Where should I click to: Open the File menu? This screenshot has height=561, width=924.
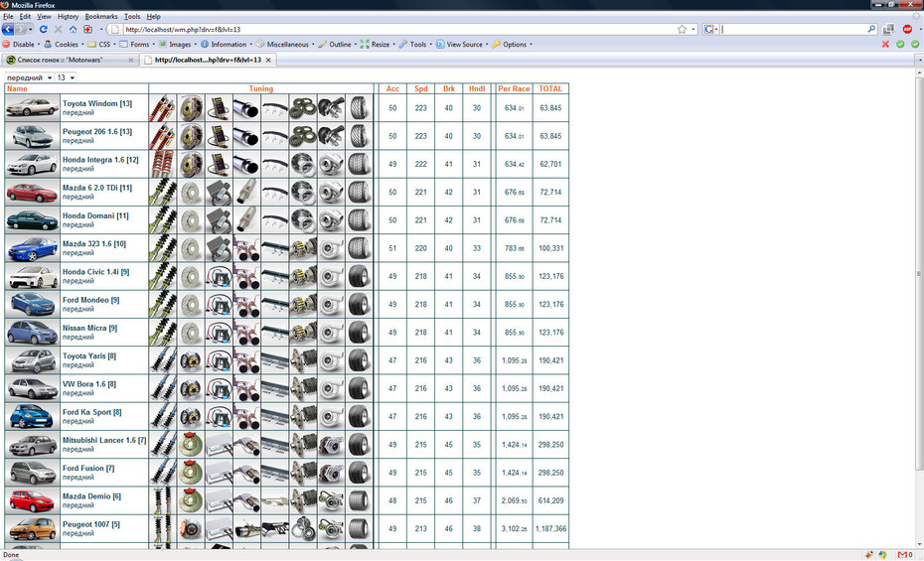(8, 17)
